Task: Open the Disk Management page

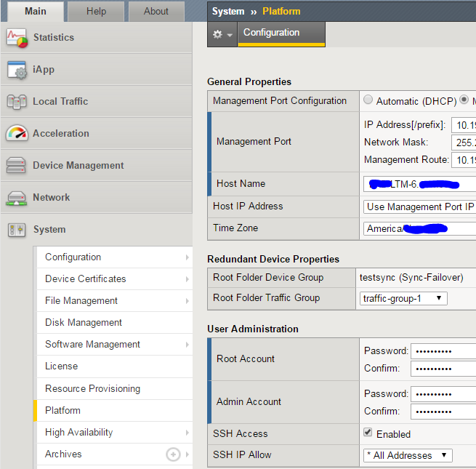Action: (84, 323)
